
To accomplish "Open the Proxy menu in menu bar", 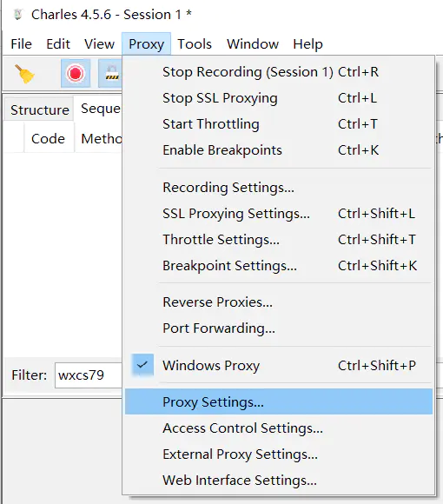I will 146,43.
